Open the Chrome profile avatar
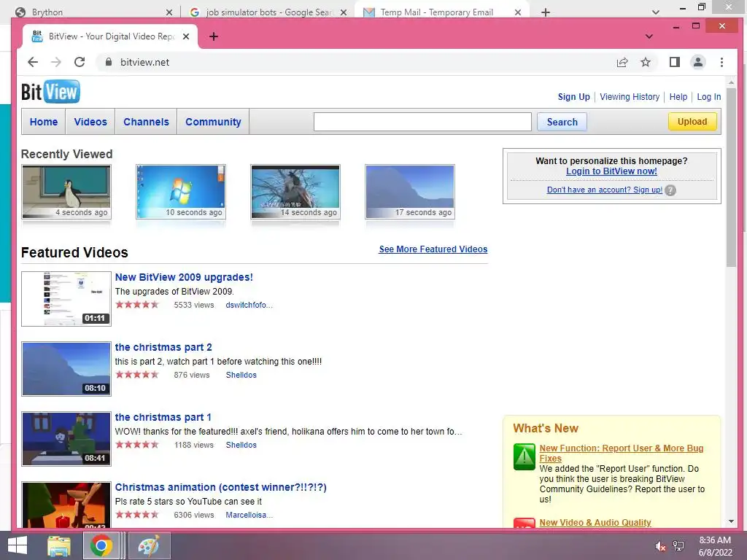Viewport: 747px width, 560px height. pos(698,62)
